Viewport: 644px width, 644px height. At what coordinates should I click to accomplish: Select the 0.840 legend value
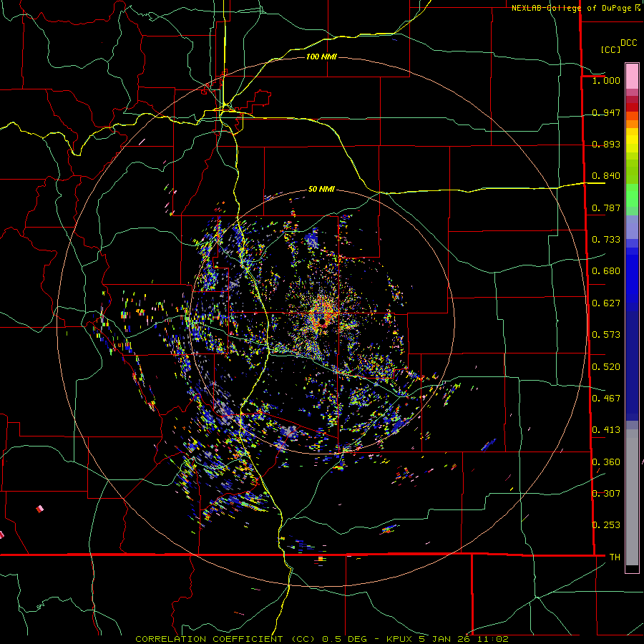tap(606, 176)
